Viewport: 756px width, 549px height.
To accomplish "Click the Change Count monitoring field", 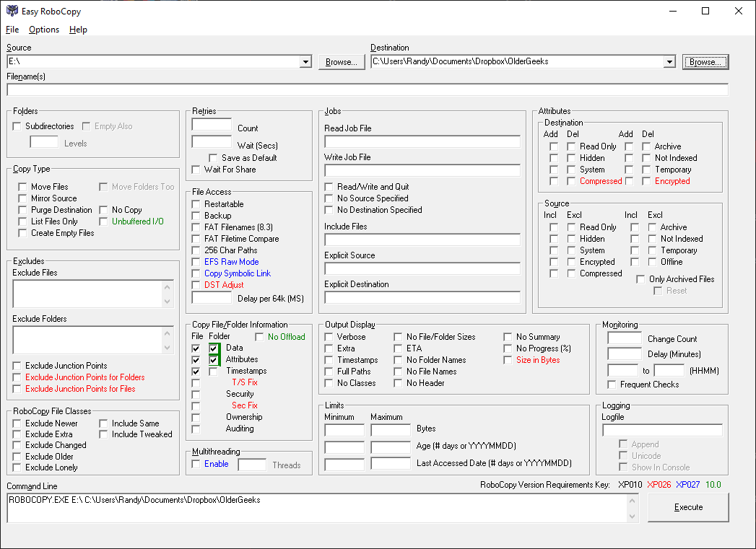I will click(x=625, y=338).
